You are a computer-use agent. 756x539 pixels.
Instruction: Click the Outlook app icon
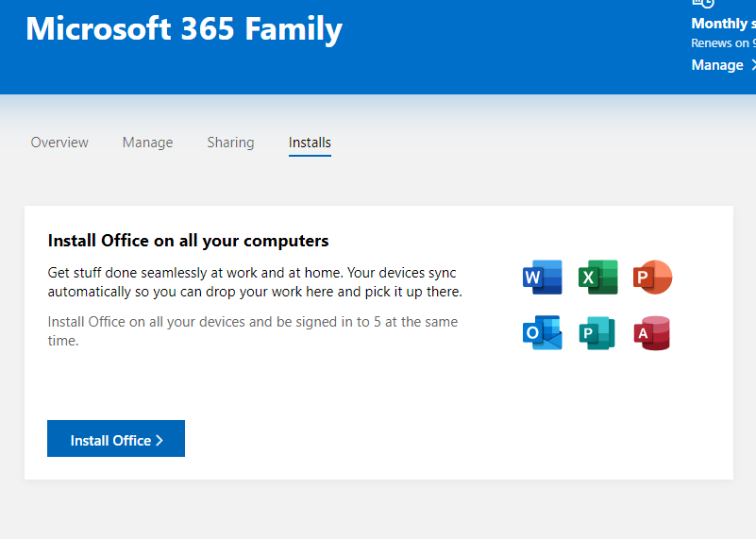coord(543,332)
